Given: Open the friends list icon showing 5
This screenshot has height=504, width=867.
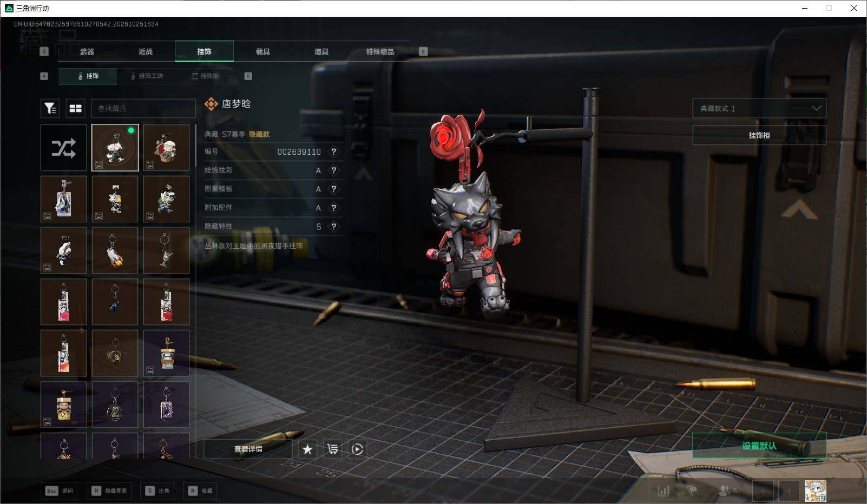Looking at the screenshot, I should [x=727, y=491].
